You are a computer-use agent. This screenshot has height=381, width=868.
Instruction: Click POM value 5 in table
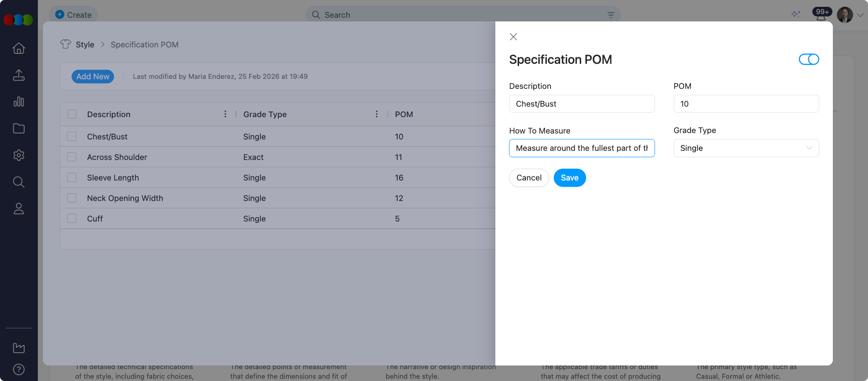pyautogui.click(x=397, y=219)
